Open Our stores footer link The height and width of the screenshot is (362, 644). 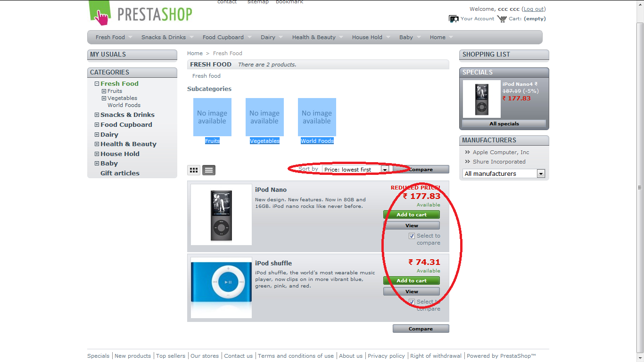coord(205,356)
